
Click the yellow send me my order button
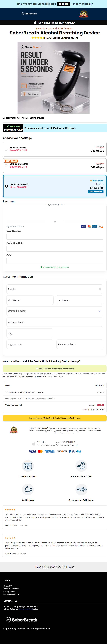[x=55, y=418]
